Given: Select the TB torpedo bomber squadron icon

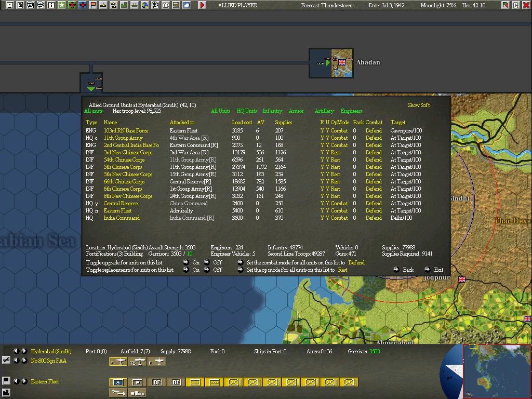Looking at the screenshot, I should (x=137, y=362).
